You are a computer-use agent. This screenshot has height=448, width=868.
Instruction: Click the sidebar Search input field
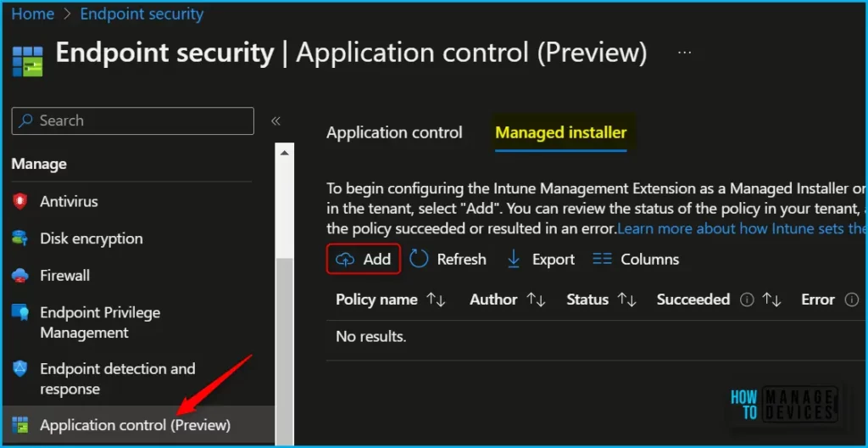[x=133, y=120]
